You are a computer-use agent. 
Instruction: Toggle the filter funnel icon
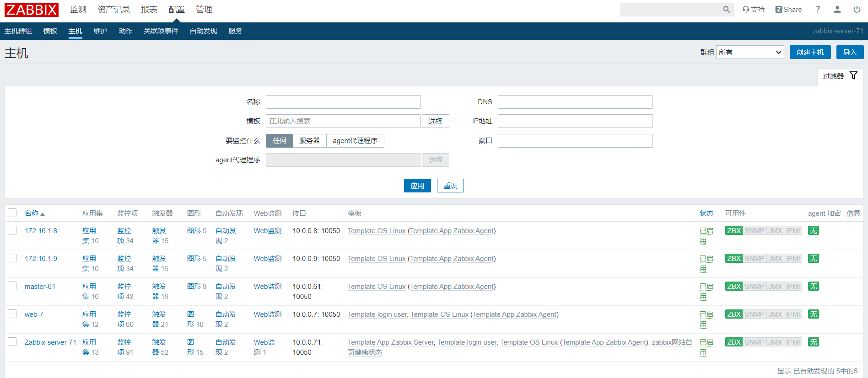pos(854,76)
